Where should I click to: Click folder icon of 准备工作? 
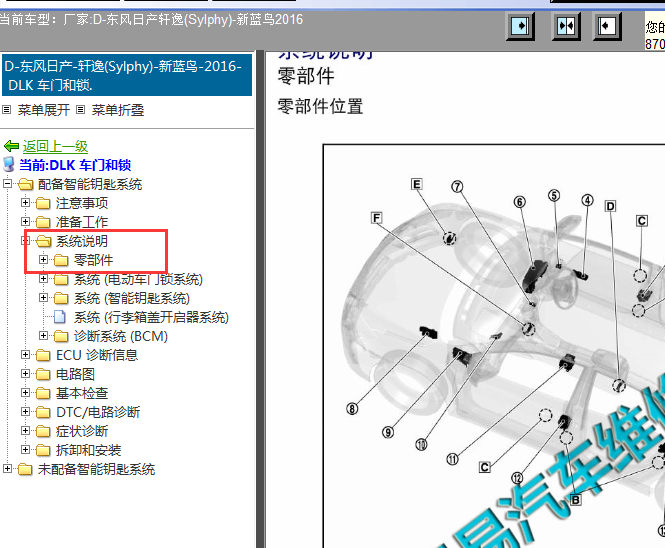[43, 222]
